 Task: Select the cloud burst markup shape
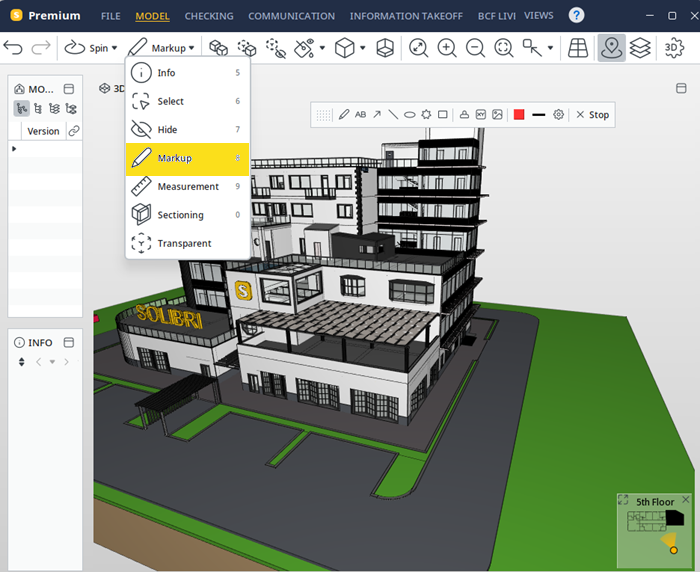pyautogui.click(x=426, y=115)
